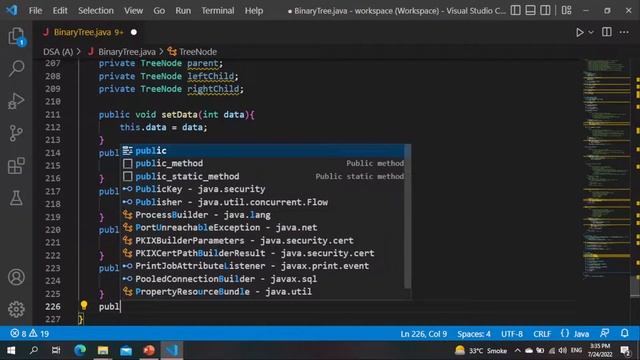Choose PrintJobAttributeListener suggestion
The image size is (640, 360).
click(263, 266)
